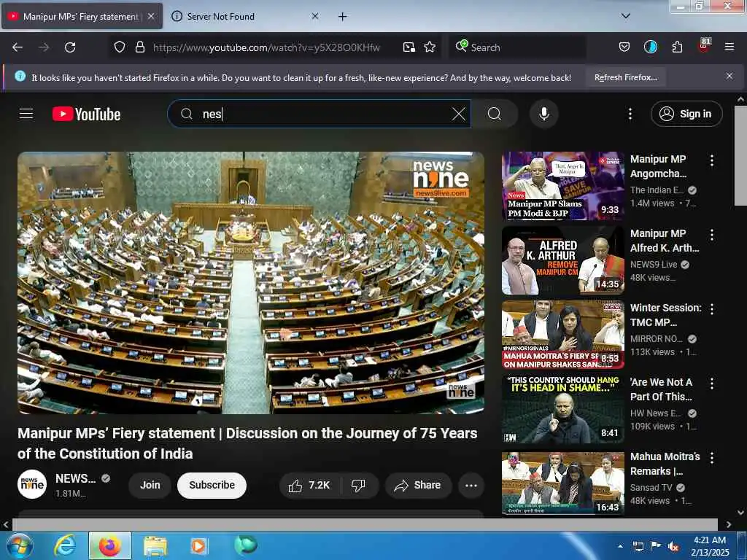Open Alfred K. Arthur video thumbnail
The image size is (747, 560).
562,260
